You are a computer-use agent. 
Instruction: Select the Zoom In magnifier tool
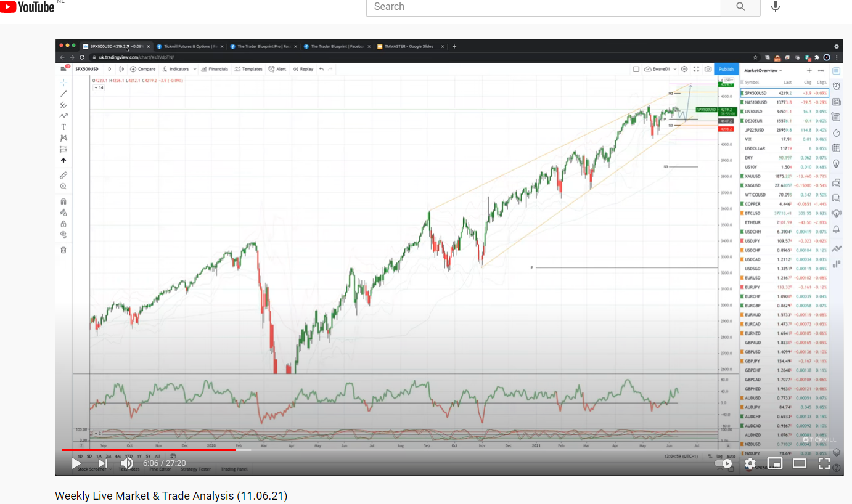point(63,186)
